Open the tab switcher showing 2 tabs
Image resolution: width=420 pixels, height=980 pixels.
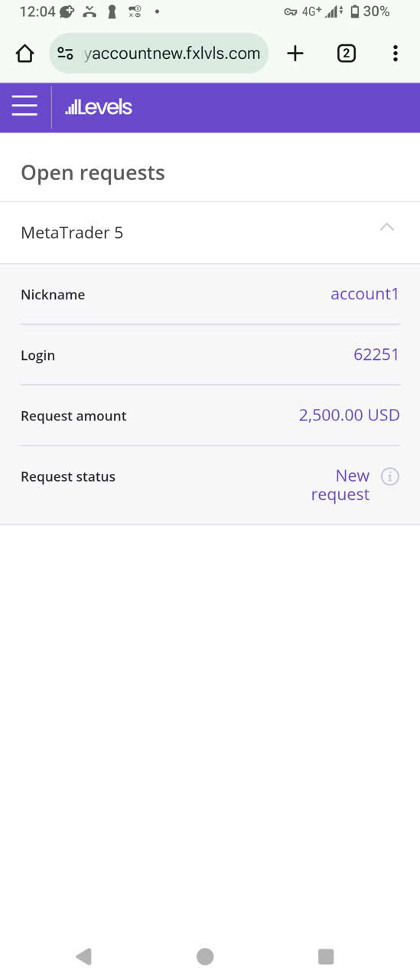point(347,53)
